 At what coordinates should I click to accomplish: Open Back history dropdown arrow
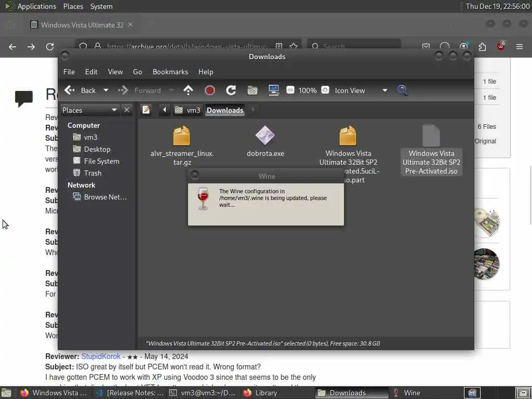(x=106, y=90)
